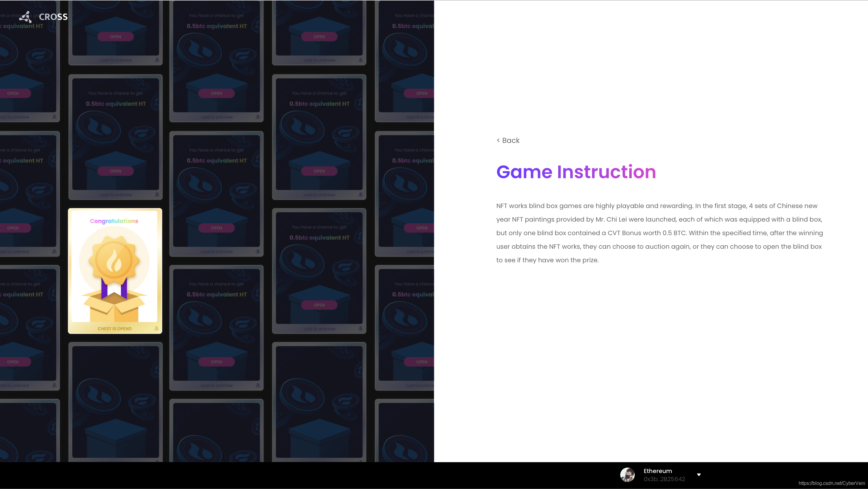Click the CROSS brand name text
The width and height of the screenshot is (868, 489).
(53, 17)
